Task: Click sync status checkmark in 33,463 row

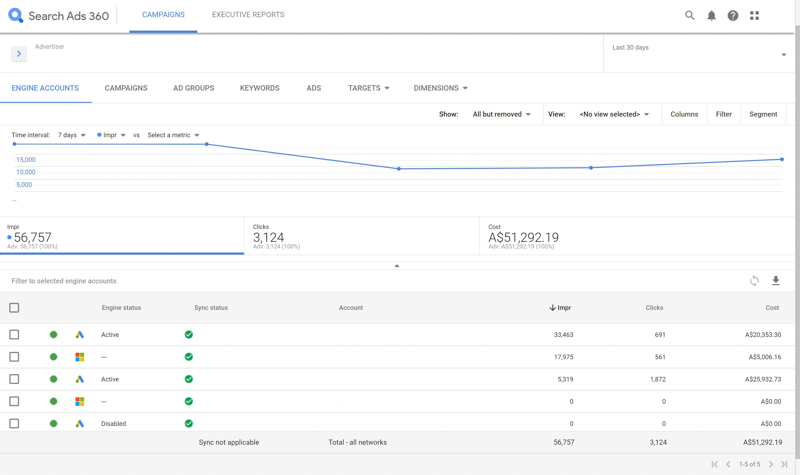Action: 189,335
